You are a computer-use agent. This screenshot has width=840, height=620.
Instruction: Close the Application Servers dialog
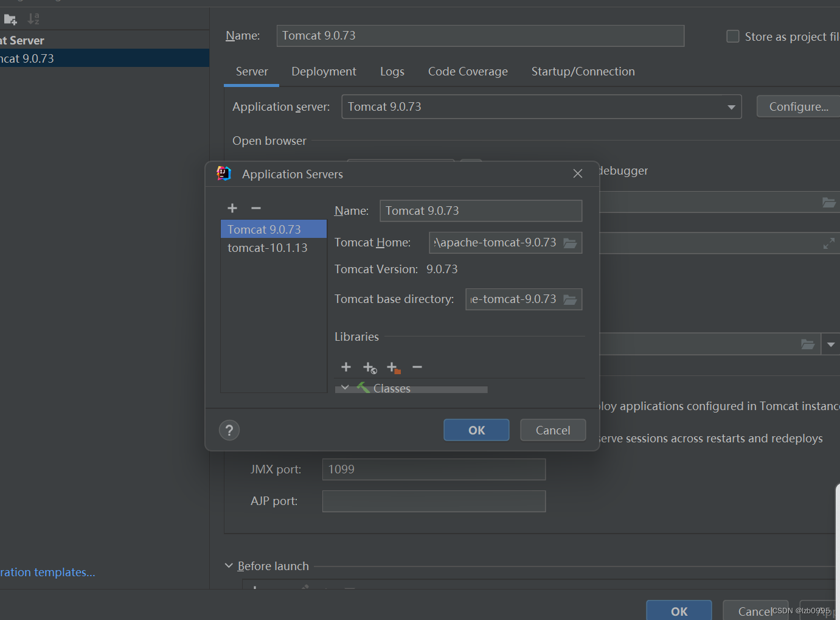578,174
